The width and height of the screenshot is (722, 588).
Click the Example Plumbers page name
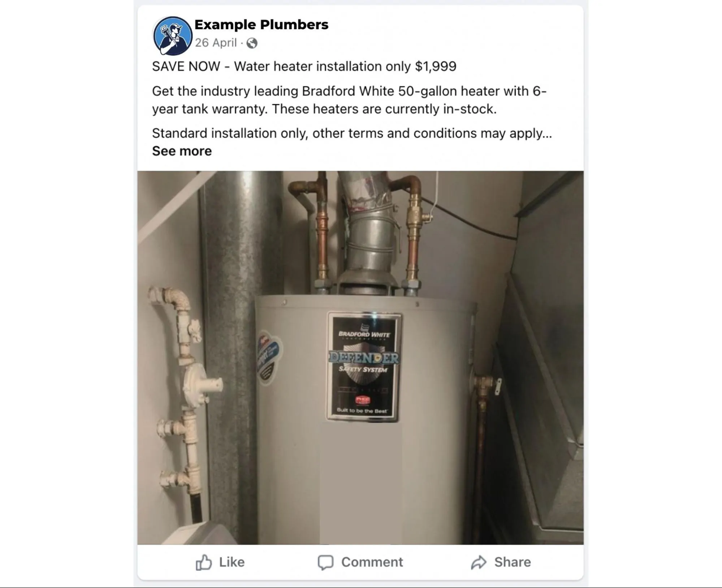261,25
